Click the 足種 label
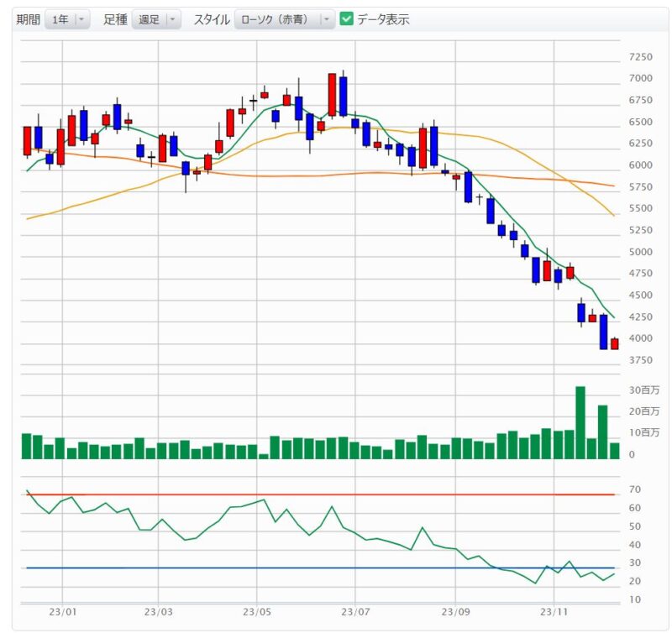Viewport: 672px width, 633px height. point(115,19)
